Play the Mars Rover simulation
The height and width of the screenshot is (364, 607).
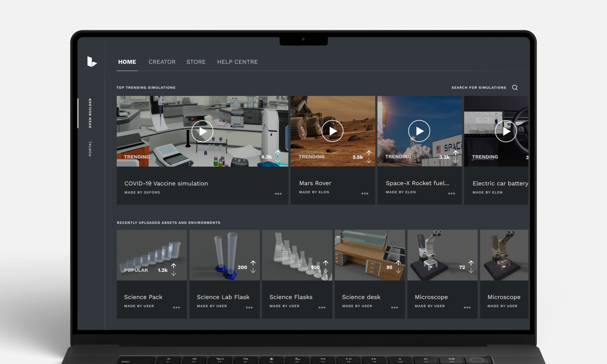tap(332, 131)
